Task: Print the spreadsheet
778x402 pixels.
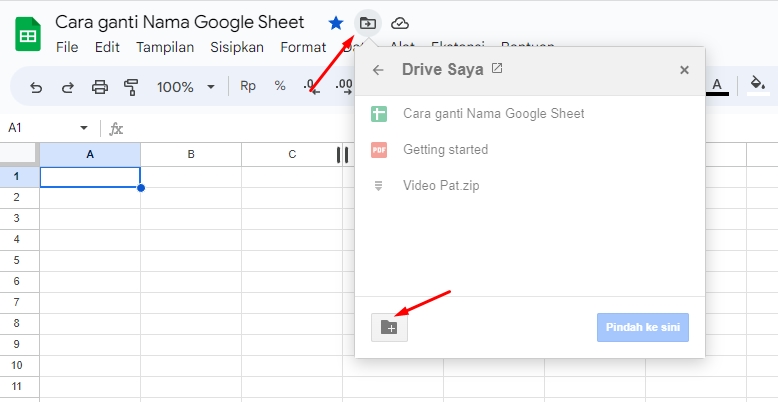Action: click(100, 87)
